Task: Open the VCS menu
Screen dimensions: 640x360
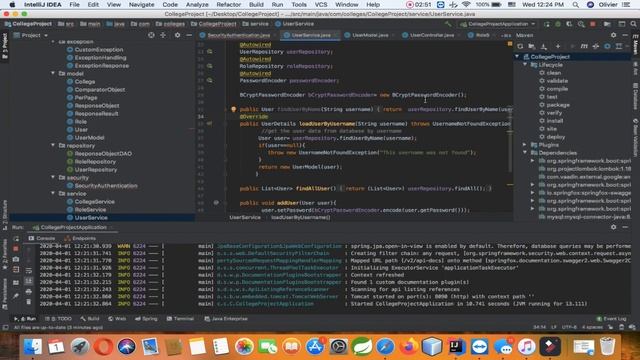Action: click(x=321, y=4)
